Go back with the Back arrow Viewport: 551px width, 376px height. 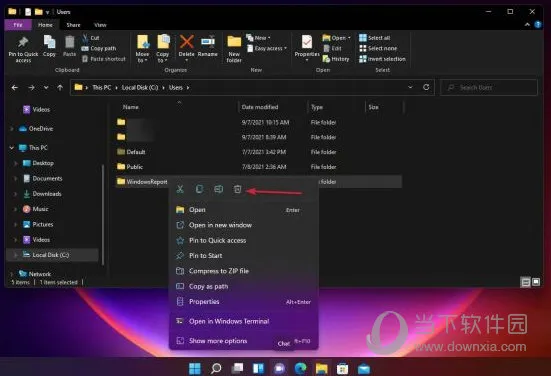(15, 87)
